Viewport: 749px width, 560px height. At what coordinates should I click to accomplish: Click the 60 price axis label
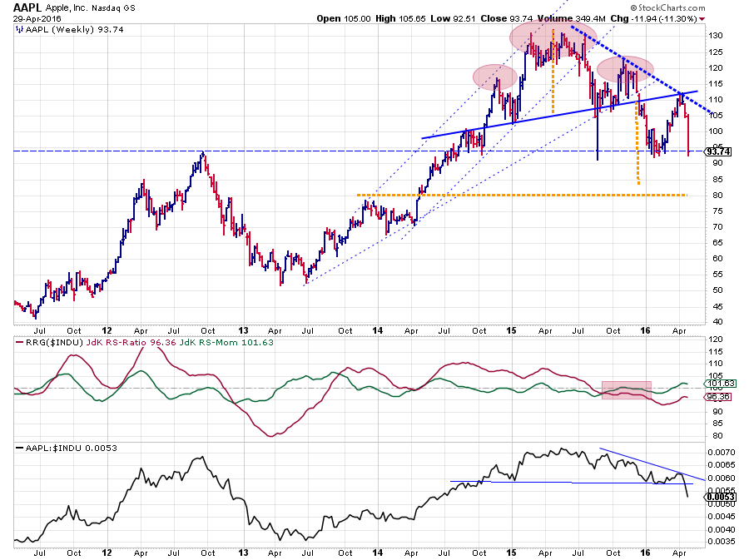[717, 258]
